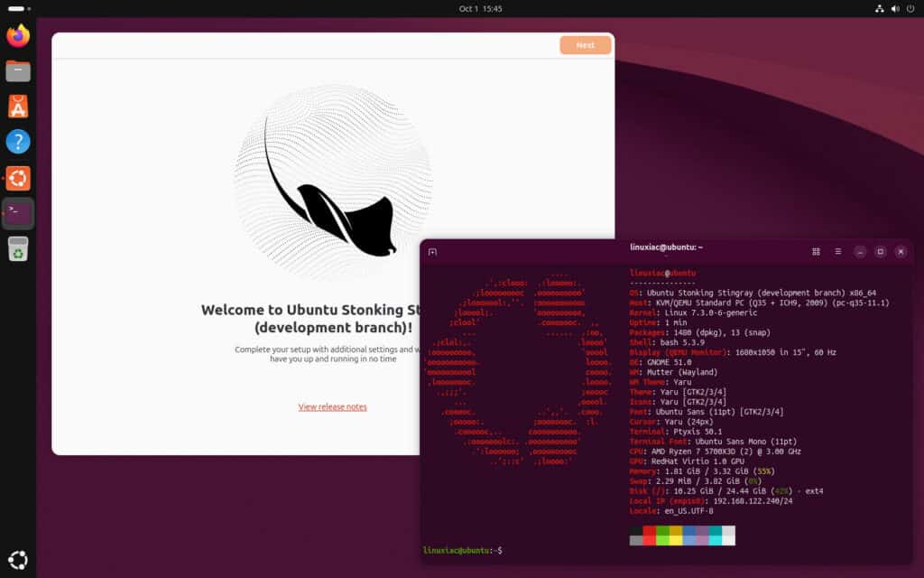Viewport: 924px width, 578px height.
Task: Open the terminal tab overview grid icon
Action: (816, 251)
